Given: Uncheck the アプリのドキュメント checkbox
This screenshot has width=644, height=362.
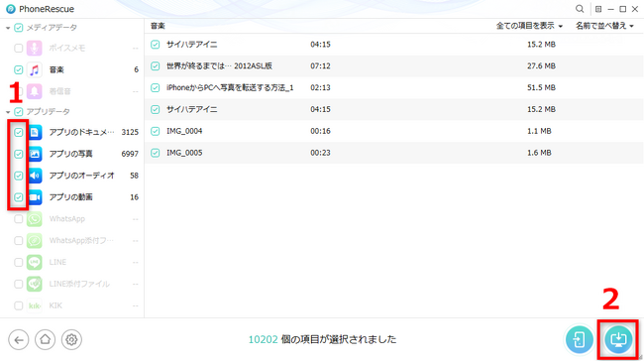Looking at the screenshot, I should point(19,132).
